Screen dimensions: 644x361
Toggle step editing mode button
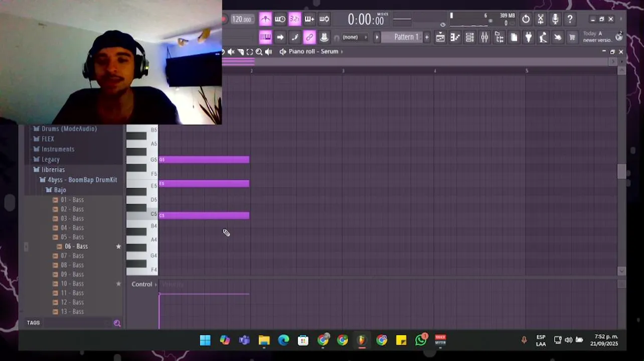pyautogui.click(x=295, y=37)
